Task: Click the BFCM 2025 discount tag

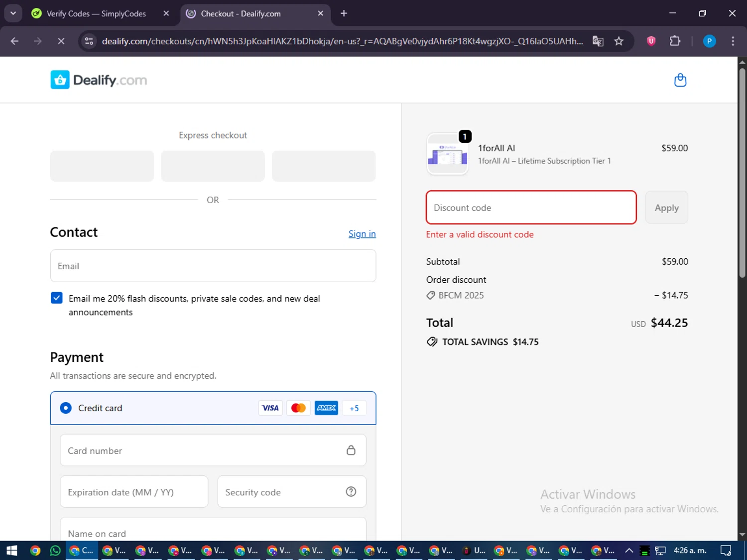Action: pos(455,295)
